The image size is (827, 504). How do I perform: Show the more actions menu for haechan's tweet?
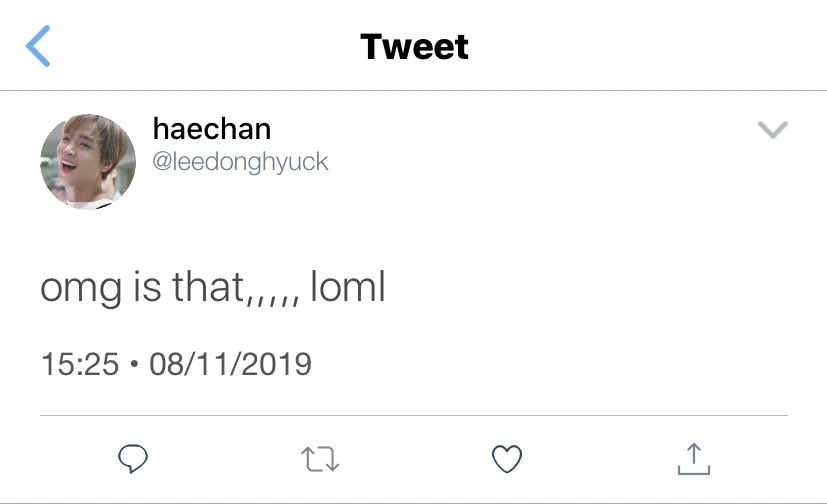[773, 129]
